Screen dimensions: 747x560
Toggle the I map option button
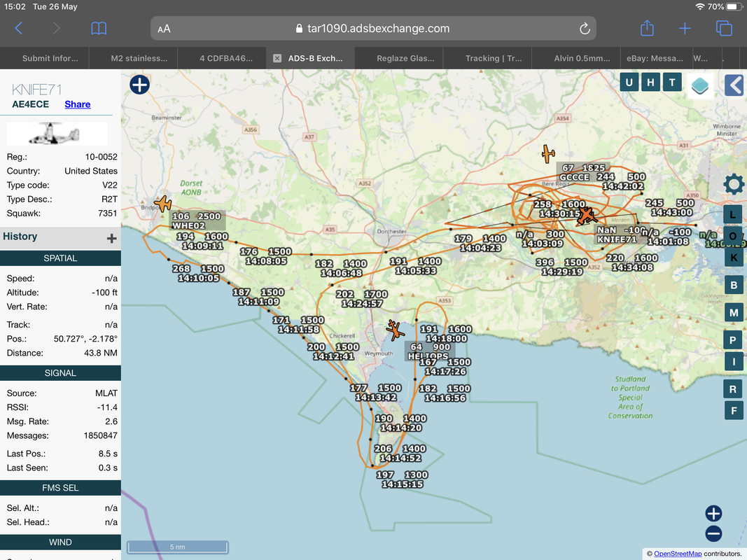pyautogui.click(x=733, y=361)
